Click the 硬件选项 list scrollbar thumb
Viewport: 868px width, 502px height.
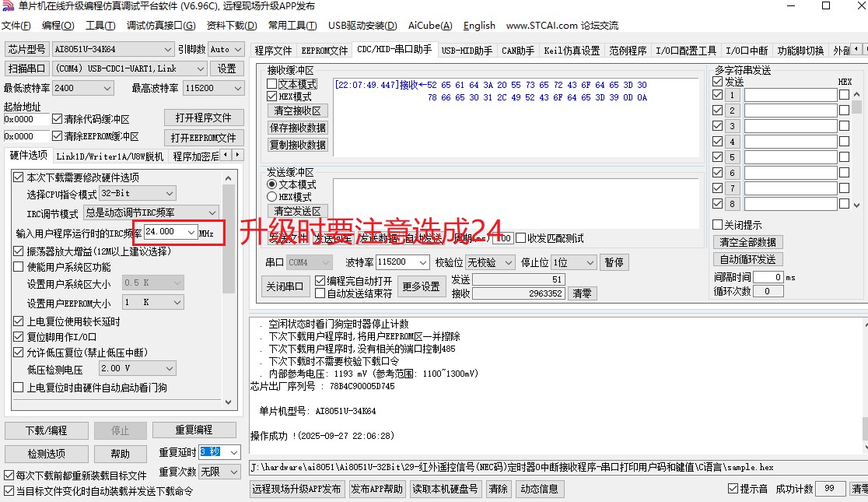coord(228,238)
